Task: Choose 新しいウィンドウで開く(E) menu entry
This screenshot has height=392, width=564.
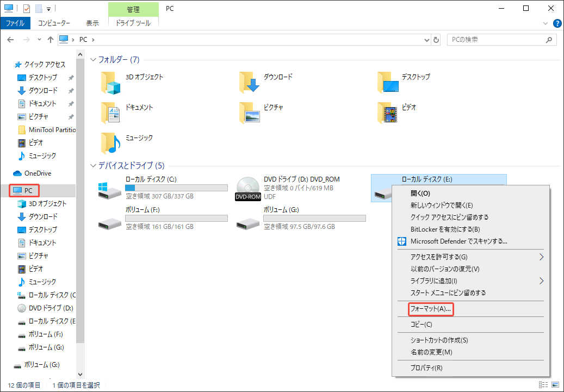Action: tap(442, 206)
